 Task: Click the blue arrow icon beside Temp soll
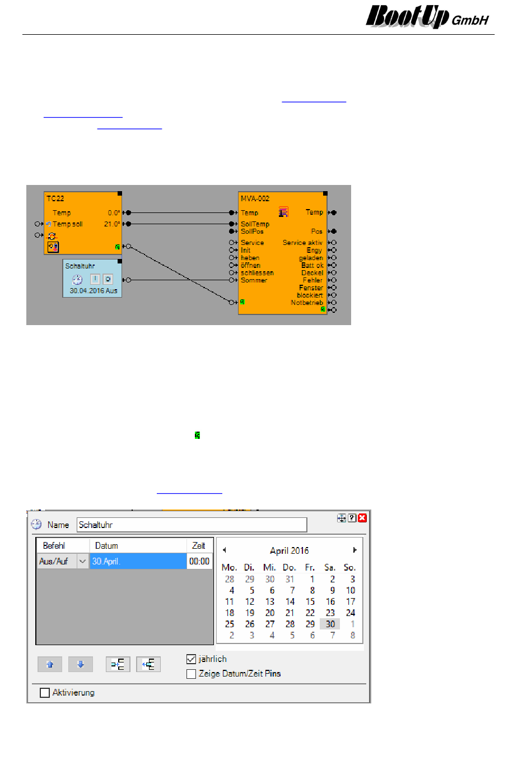(49, 224)
